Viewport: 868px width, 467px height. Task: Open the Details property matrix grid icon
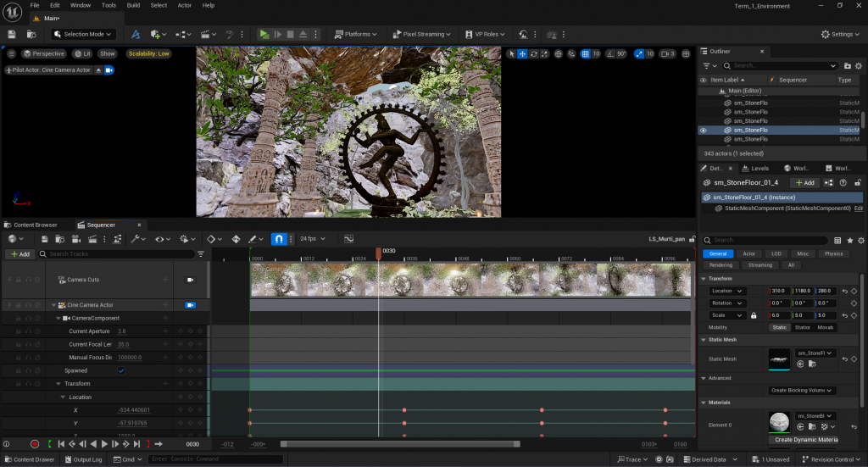837,240
